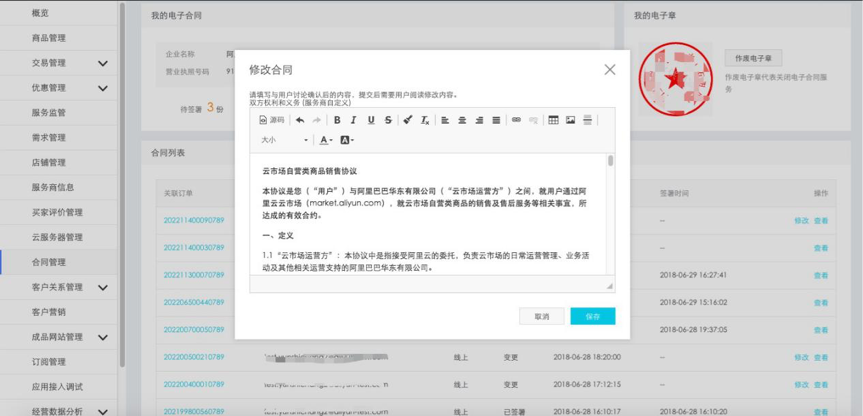Justify the text
This screenshot has width=863, height=416.
click(x=496, y=120)
